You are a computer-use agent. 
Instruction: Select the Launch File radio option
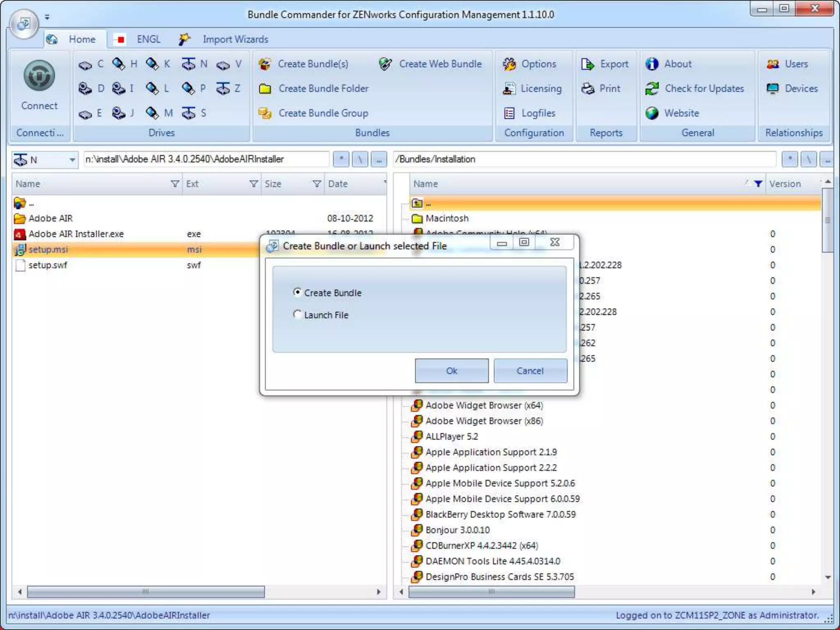click(x=297, y=315)
